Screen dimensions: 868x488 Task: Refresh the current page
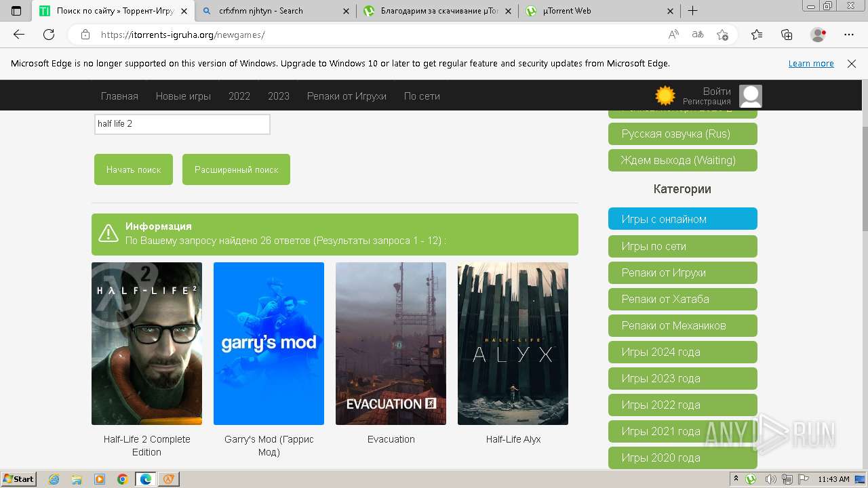click(49, 35)
